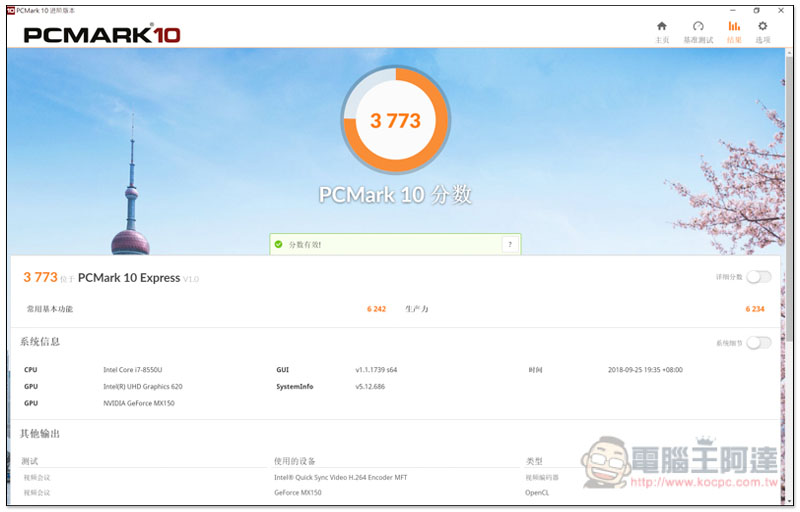Click the green checkmark in score-valid banner
Screen dimensions: 800x512
click(x=279, y=244)
